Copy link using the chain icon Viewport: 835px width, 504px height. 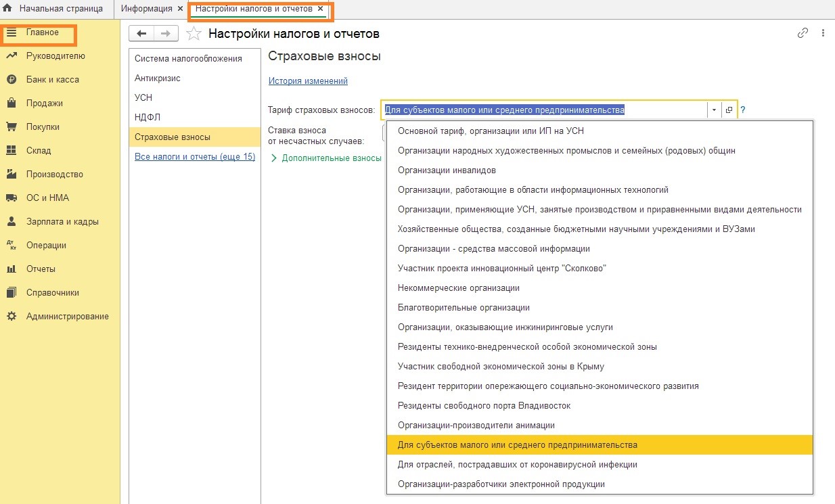coord(803,33)
